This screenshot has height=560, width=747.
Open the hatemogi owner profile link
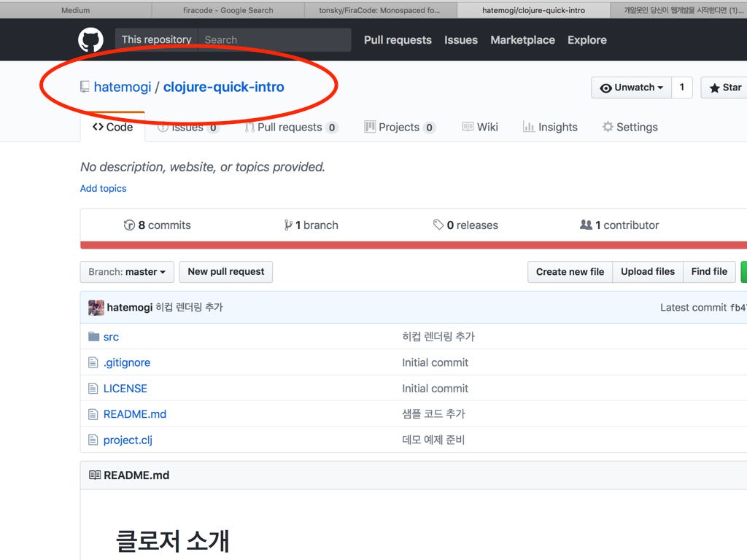point(123,87)
